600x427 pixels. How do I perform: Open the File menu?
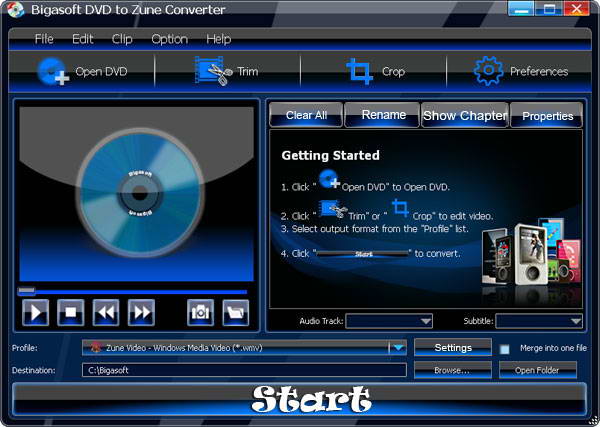point(44,39)
